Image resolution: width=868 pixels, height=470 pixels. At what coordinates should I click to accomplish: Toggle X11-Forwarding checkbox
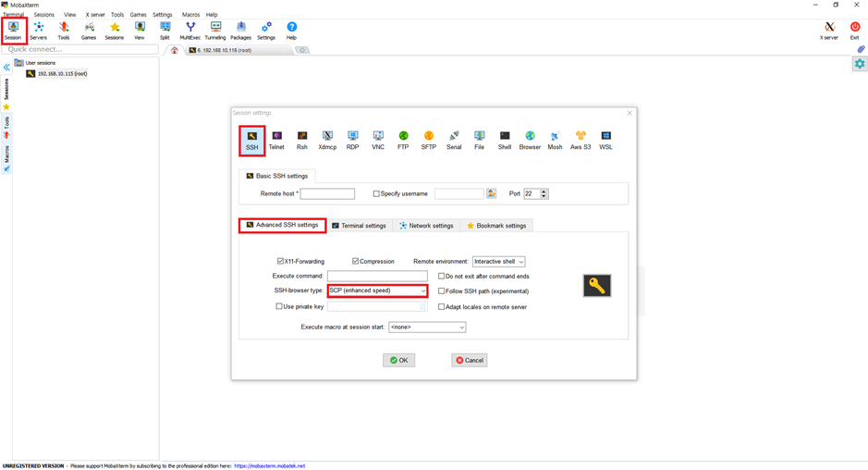(x=281, y=261)
